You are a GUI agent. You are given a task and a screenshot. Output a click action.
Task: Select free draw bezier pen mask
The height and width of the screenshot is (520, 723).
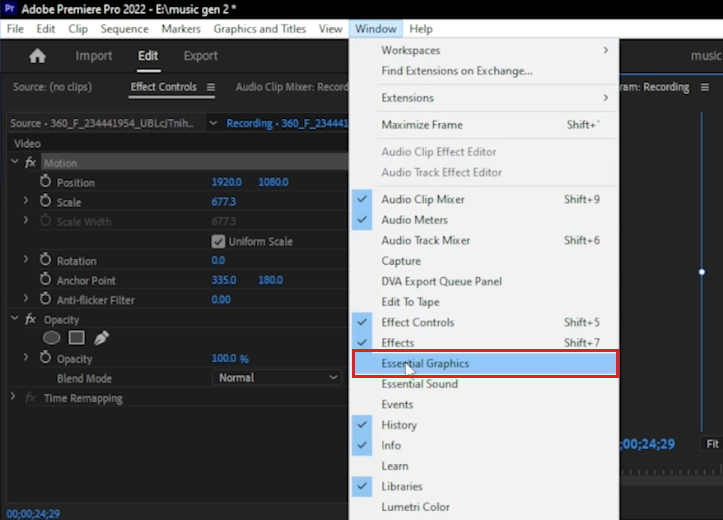[x=101, y=338]
